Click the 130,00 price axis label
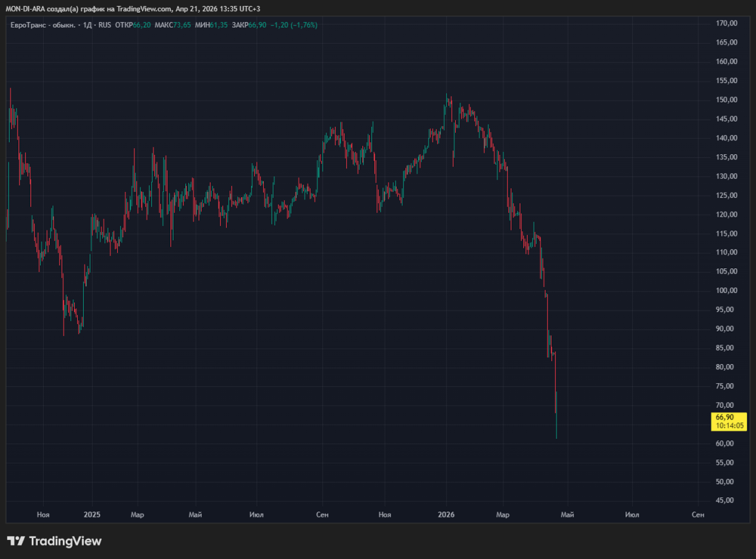The height and width of the screenshot is (559, 756). click(x=727, y=176)
